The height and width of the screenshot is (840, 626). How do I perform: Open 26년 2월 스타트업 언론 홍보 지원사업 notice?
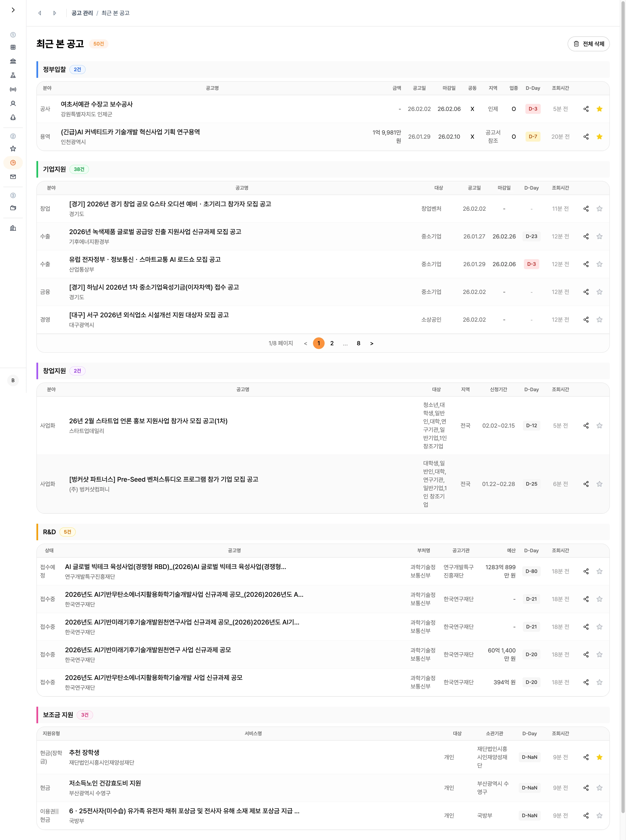click(148, 421)
